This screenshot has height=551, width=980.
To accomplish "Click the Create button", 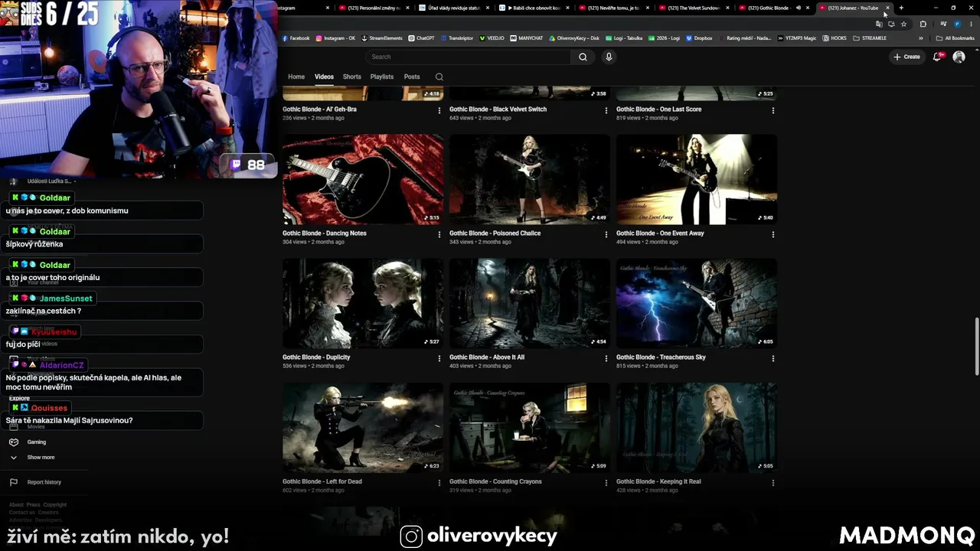I will tap(907, 57).
